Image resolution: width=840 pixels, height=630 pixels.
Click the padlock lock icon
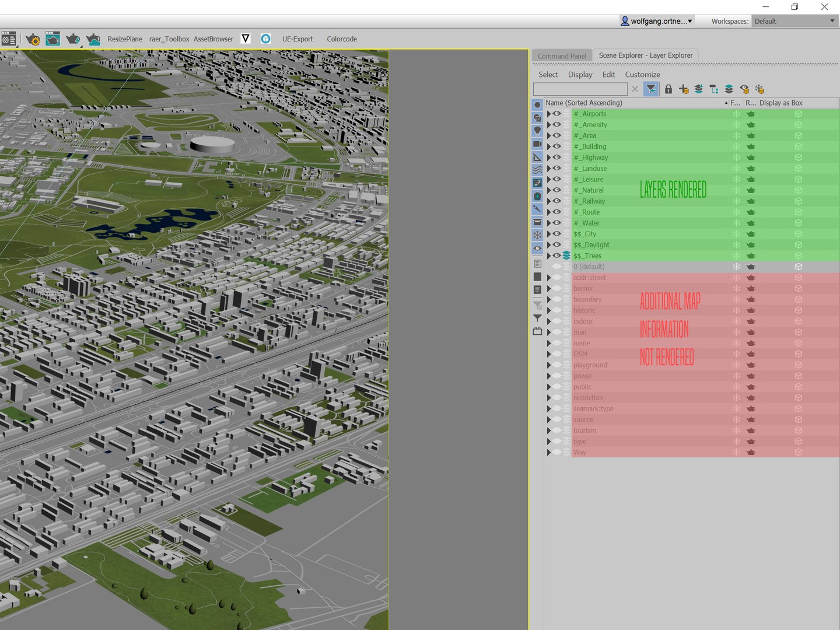(x=668, y=89)
